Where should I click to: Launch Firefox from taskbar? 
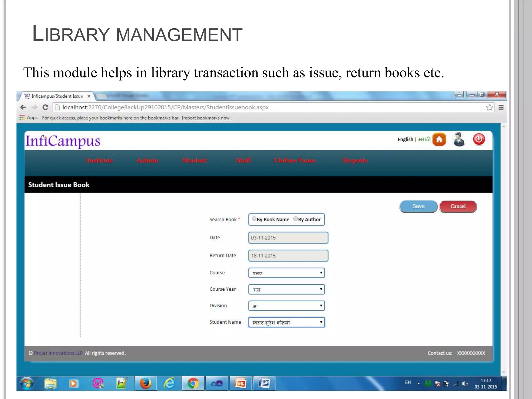pyautogui.click(x=145, y=383)
